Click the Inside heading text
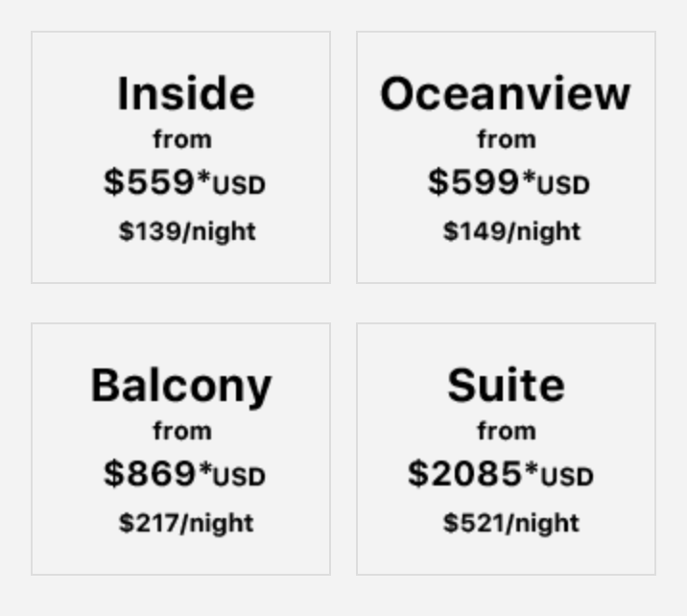 click(x=186, y=93)
